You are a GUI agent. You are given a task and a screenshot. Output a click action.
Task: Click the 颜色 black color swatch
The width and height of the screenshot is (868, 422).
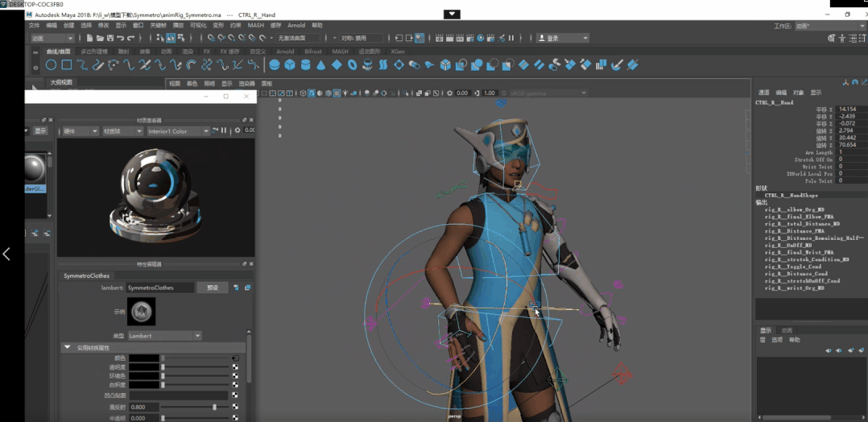click(144, 358)
